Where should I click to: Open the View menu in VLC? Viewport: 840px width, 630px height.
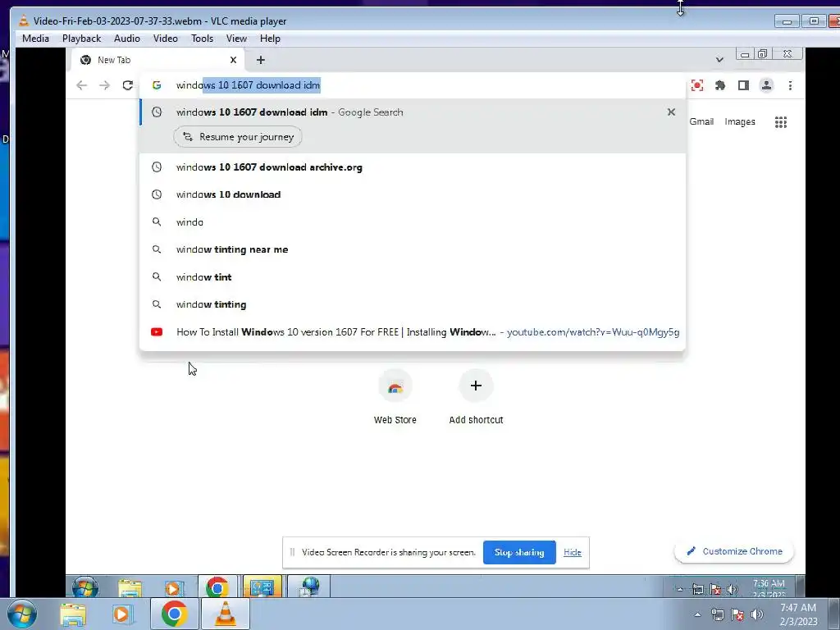tap(236, 39)
